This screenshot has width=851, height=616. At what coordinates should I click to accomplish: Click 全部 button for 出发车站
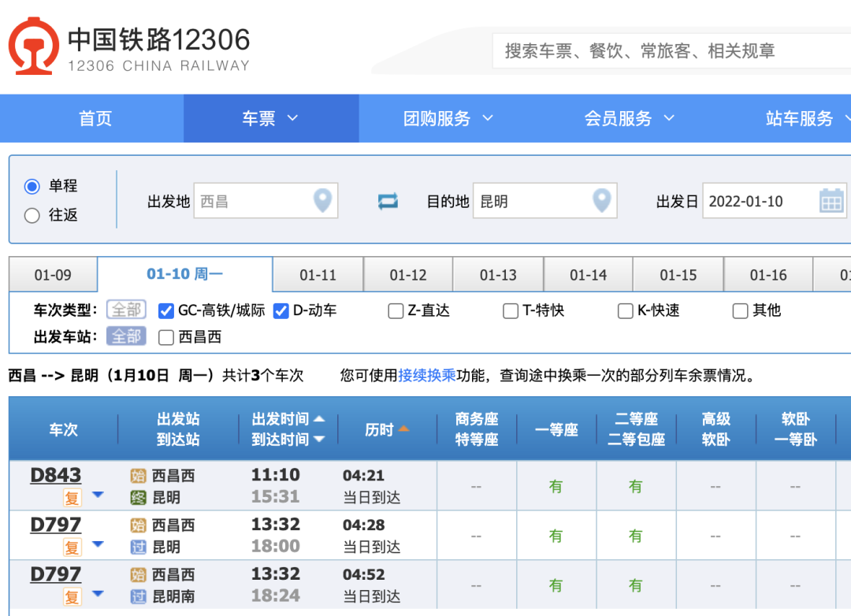click(126, 336)
